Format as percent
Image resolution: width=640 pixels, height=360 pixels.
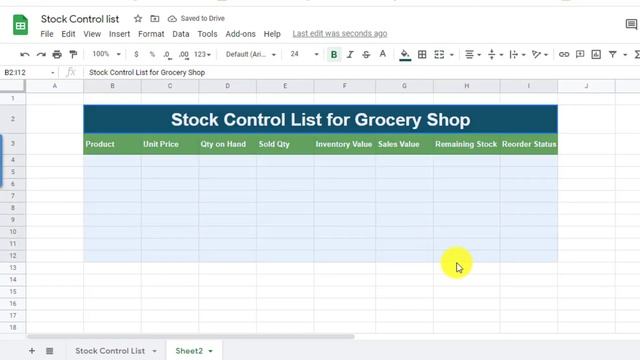point(152,54)
